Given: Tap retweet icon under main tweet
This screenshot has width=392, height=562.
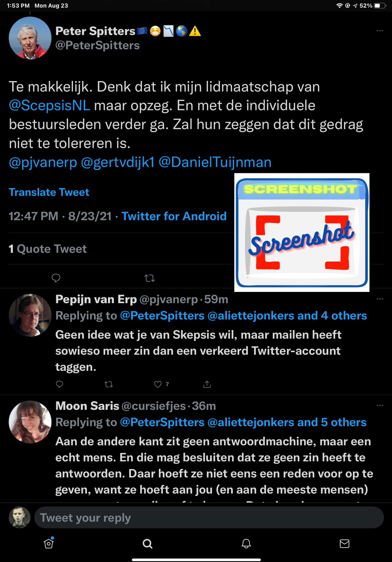Looking at the screenshot, I should [149, 278].
